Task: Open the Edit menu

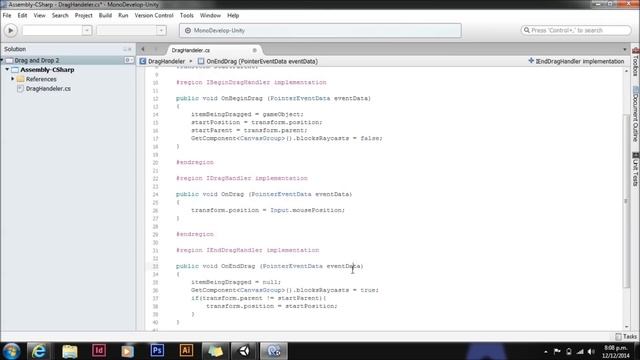Action: pos(22,16)
